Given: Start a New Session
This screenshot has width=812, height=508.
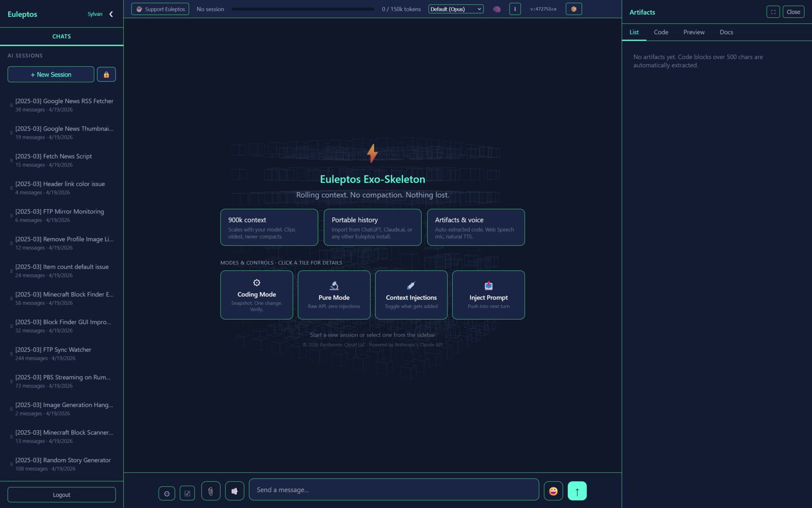Looking at the screenshot, I should pos(51,74).
